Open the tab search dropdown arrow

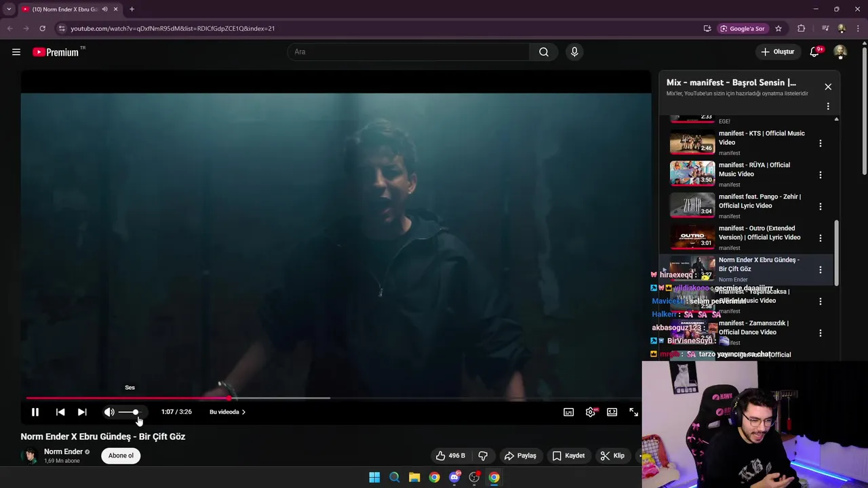click(9, 9)
